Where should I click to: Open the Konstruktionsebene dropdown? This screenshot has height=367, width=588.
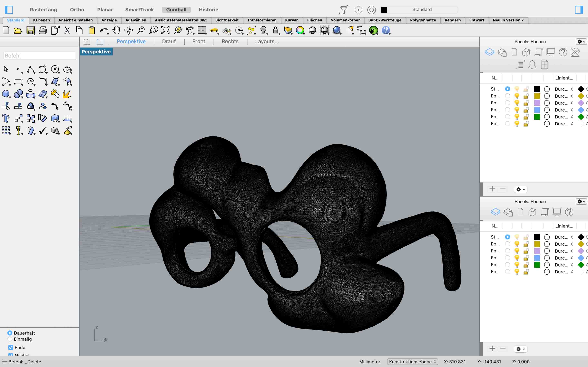(412, 362)
